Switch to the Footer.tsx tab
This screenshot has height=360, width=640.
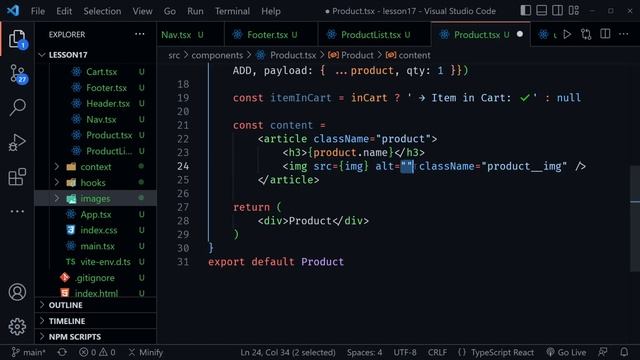[x=271, y=35]
